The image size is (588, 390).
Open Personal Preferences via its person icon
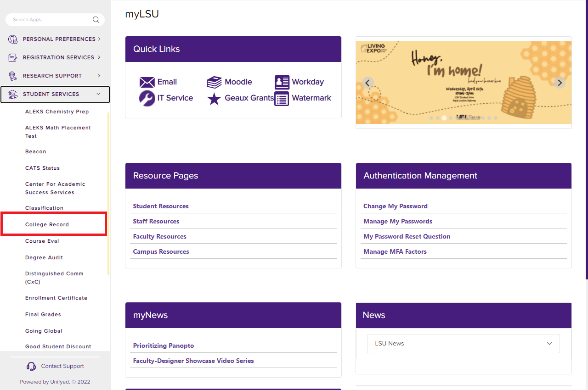point(12,39)
